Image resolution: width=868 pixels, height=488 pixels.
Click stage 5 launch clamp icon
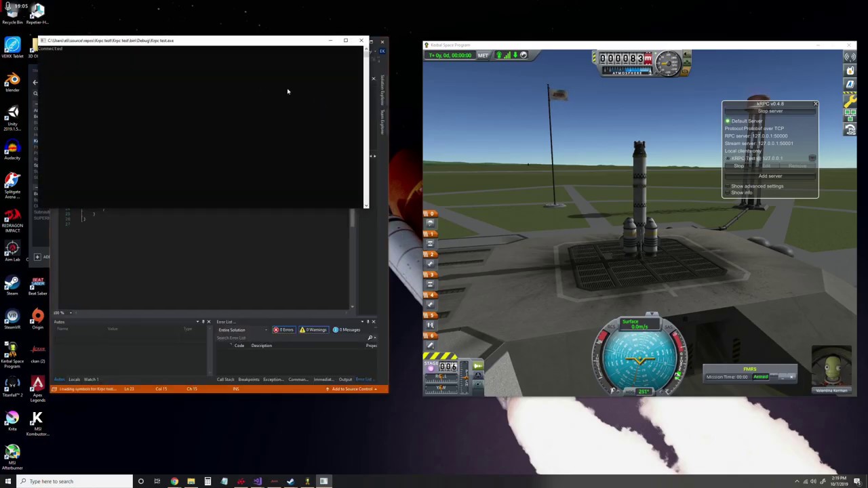click(x=430, y=325)
